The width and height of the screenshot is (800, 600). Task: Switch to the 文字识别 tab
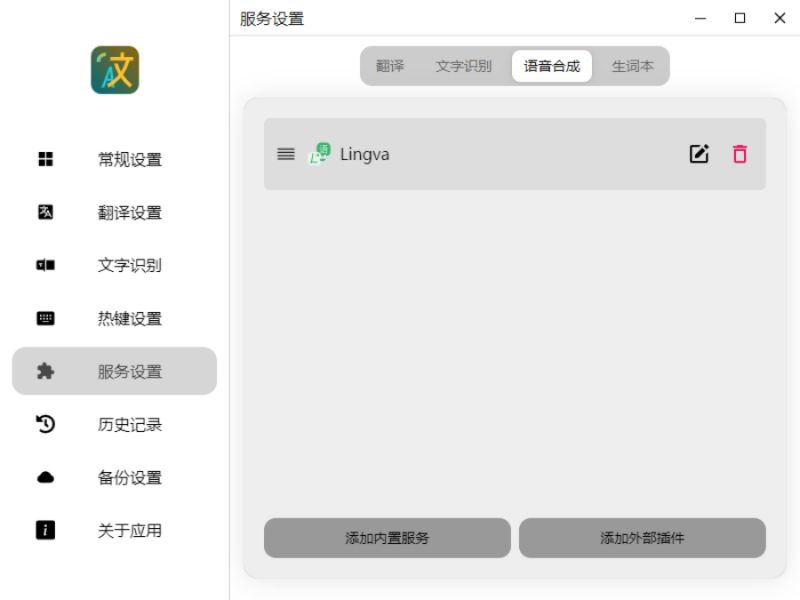coord(463,66)
